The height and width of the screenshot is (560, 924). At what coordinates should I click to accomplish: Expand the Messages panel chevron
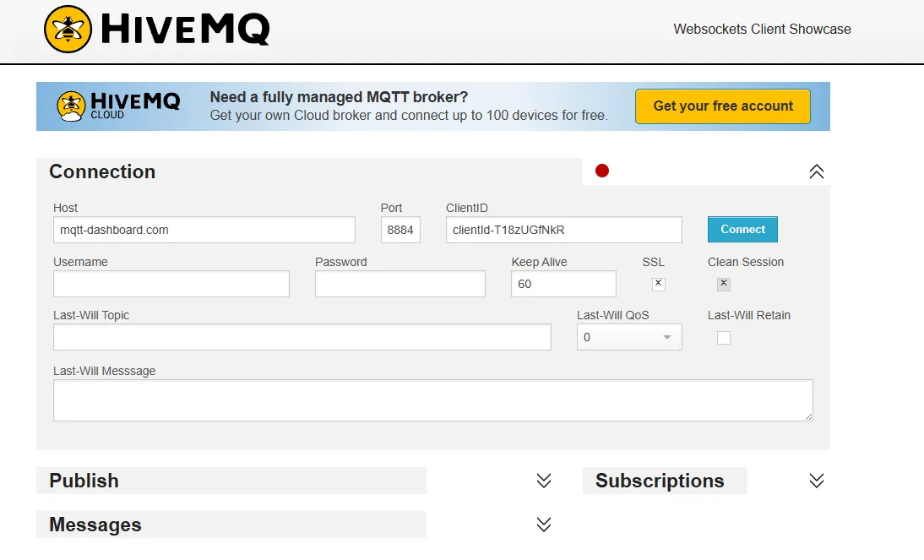(544, 524)
